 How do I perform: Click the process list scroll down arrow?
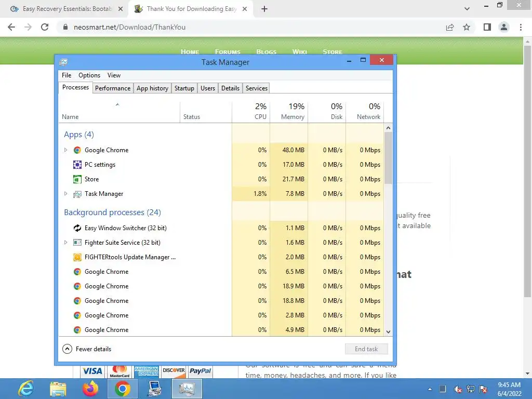click(389, 332)
